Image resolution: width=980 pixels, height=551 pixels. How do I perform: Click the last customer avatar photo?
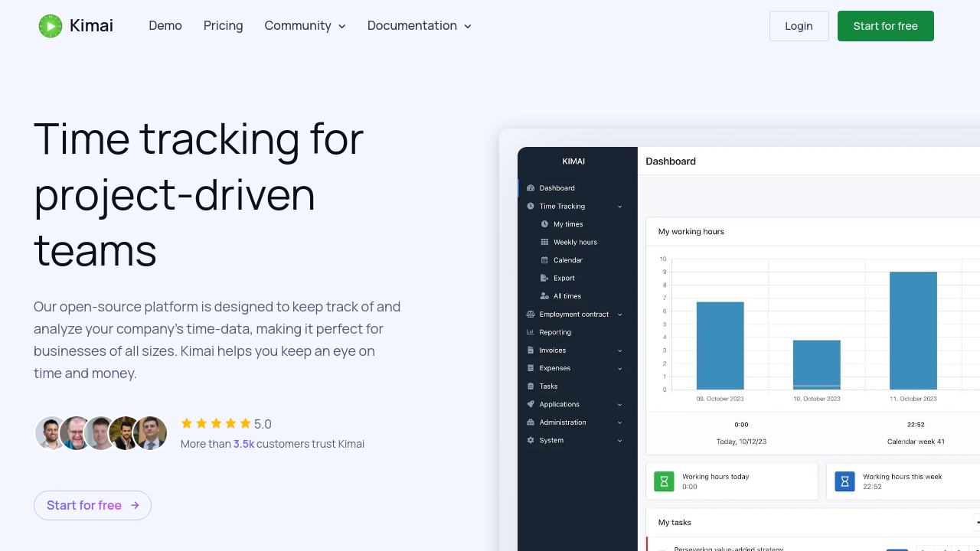tap(151, 433)
